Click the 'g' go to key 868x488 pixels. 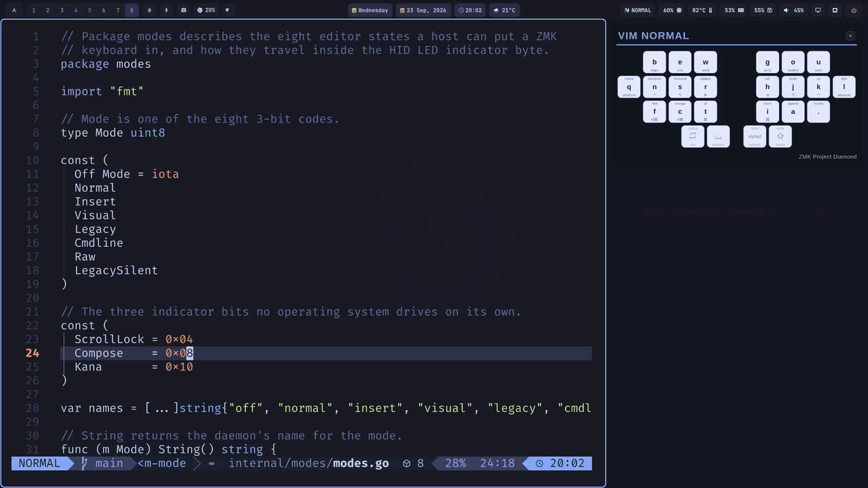[768, 62]
